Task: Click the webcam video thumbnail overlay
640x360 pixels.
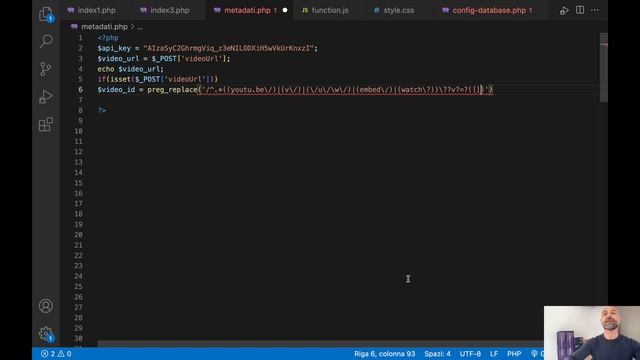Action: [x=592, y=333]
